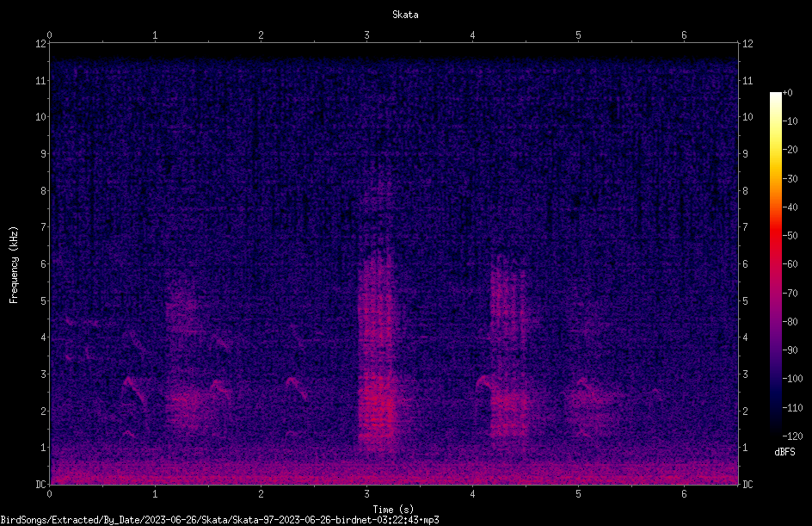The height and width of the screenshot is (526, 812).
Task: Click "DC" on the left frequency axis
Action: click(41, 484)
